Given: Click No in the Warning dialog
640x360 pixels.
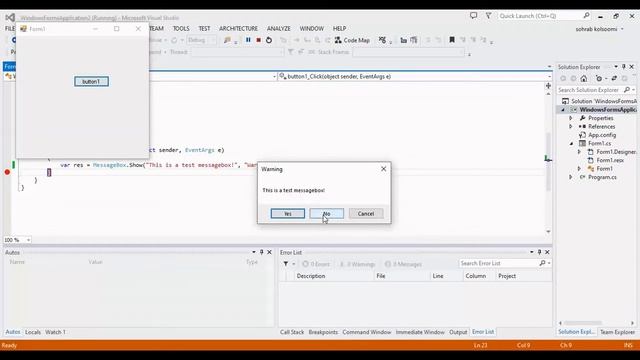Looking at the screenshot, I should [x=327, y=213].
